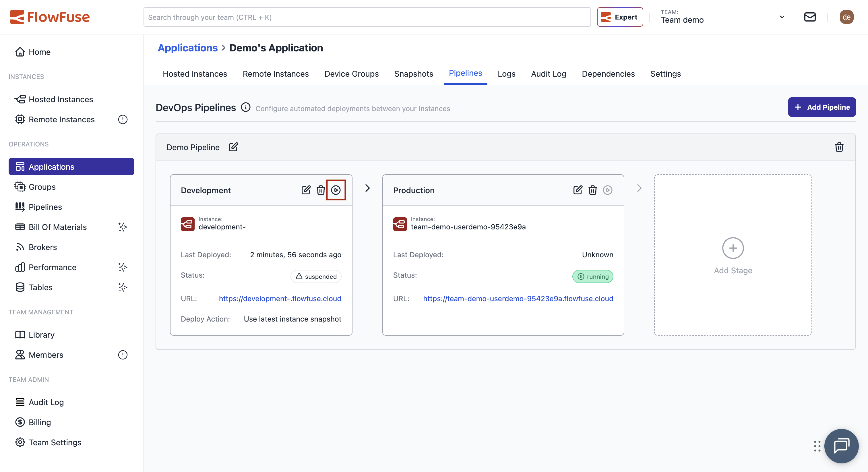This screenshot has width=868, height=472.
Task: Click the Tables sparkle icon
Action: (x=123, y=287)
